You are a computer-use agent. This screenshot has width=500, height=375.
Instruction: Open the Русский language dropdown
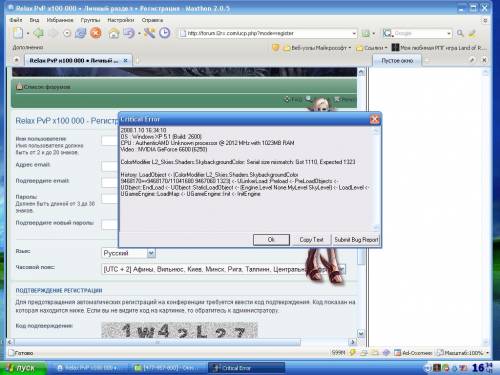click(151, 253)
